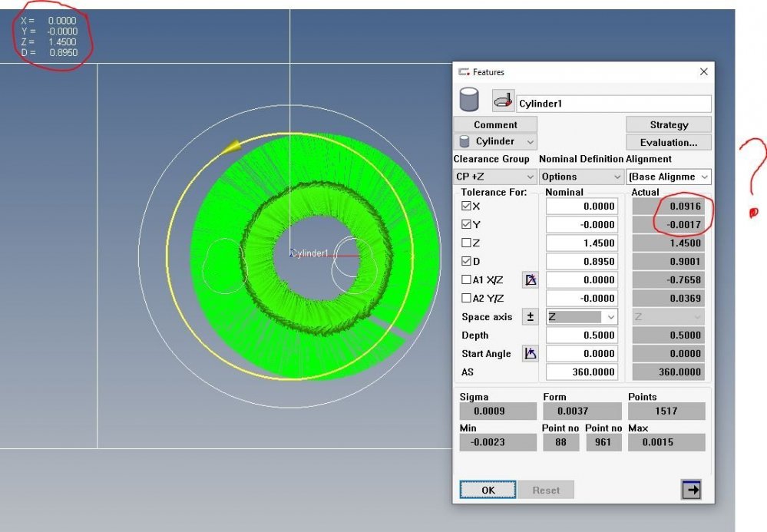Click the large cylinder feature icon

(468, 100)
